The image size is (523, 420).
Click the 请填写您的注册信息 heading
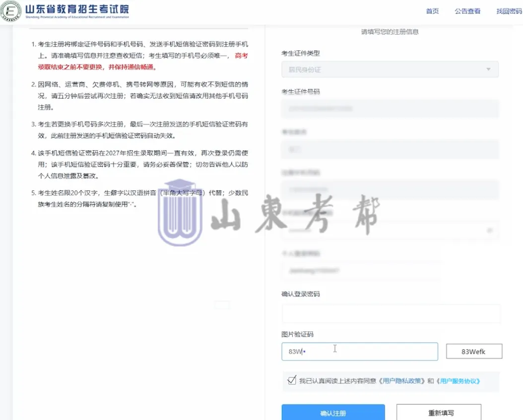click(x=390, y=32)
